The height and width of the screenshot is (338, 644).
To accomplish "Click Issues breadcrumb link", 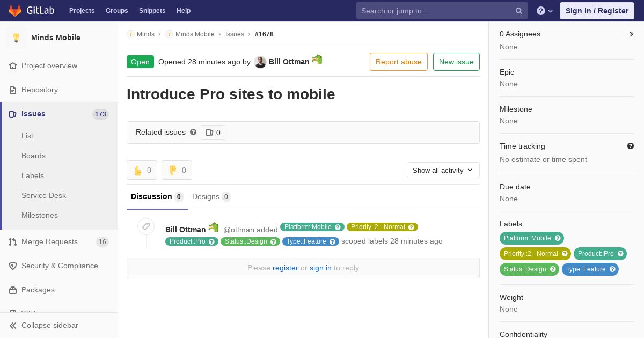I will pyautogui.click(x=235, y=34).
